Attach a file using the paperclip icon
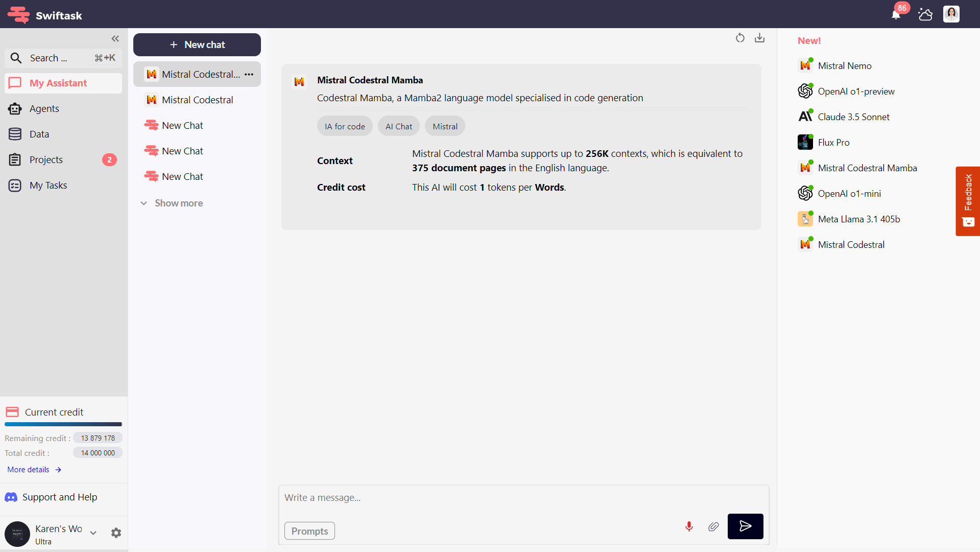The height and width of the screenshot is (552, 980). [713, 526]
